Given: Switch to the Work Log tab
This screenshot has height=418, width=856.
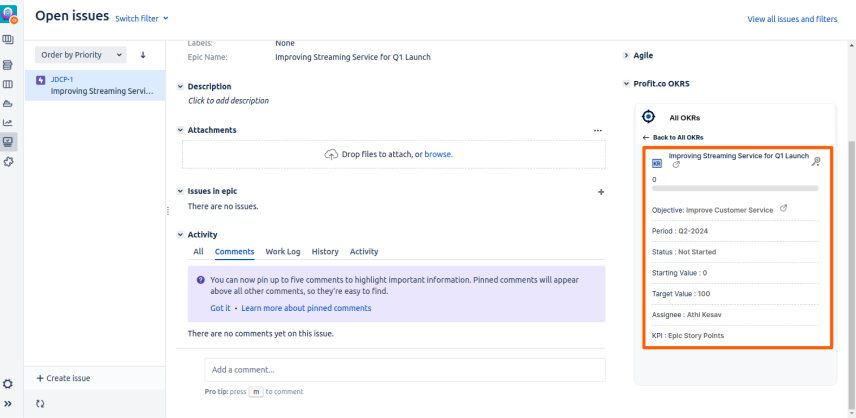Looking at the screenshot, I should [x=283, y=252].
